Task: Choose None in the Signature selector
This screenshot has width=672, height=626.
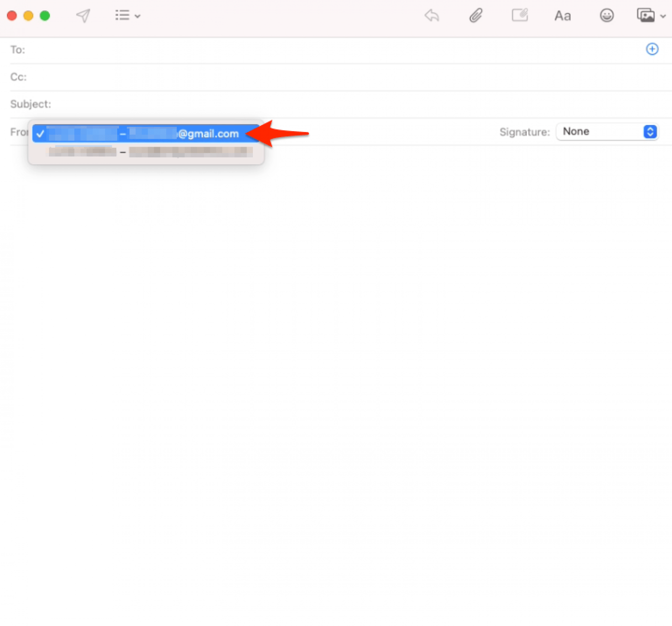Action: pos(600,131)
